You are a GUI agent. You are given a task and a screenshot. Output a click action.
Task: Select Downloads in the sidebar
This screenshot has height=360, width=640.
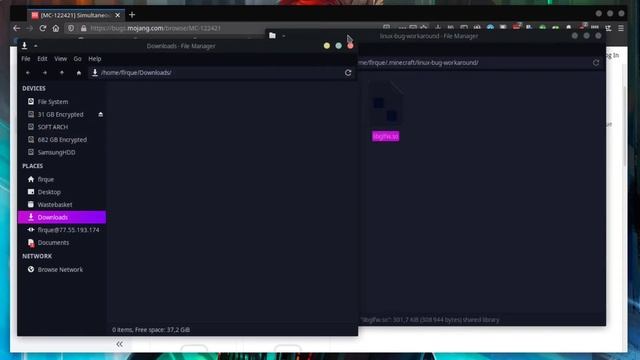click(62, 217)
